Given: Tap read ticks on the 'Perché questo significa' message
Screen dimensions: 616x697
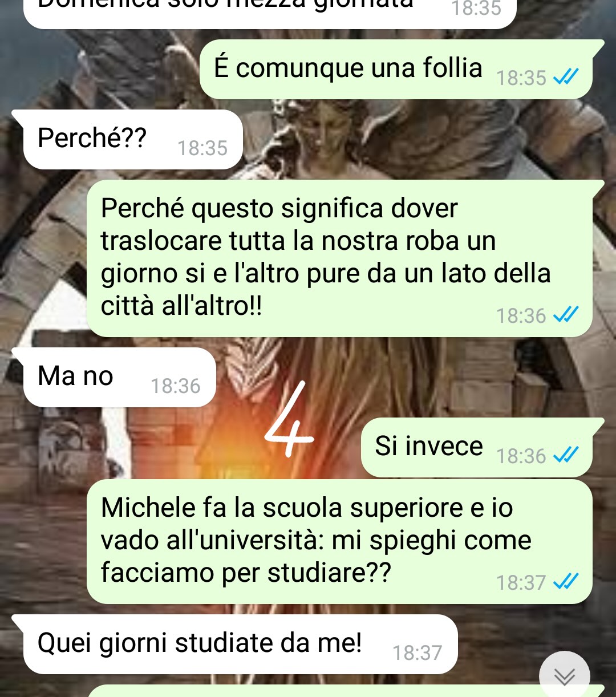Looking at the screenshot, I should 566,315.
